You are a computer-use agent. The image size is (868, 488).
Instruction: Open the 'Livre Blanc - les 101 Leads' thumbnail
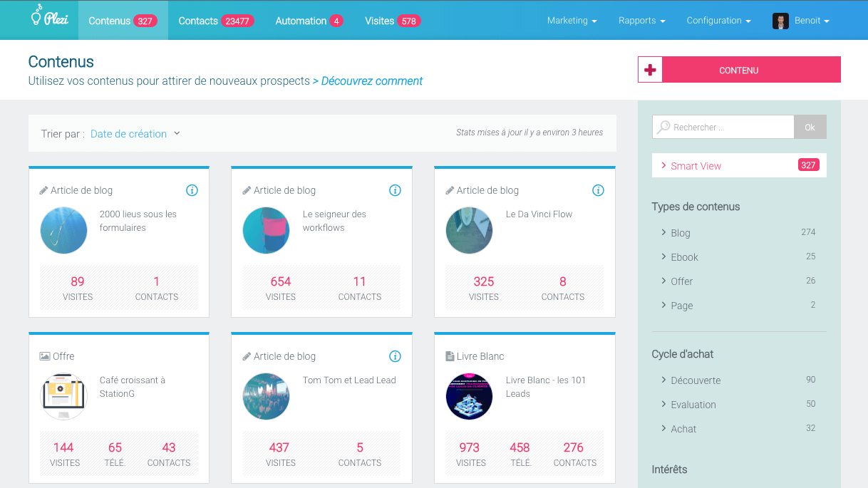tap(469, 397)
